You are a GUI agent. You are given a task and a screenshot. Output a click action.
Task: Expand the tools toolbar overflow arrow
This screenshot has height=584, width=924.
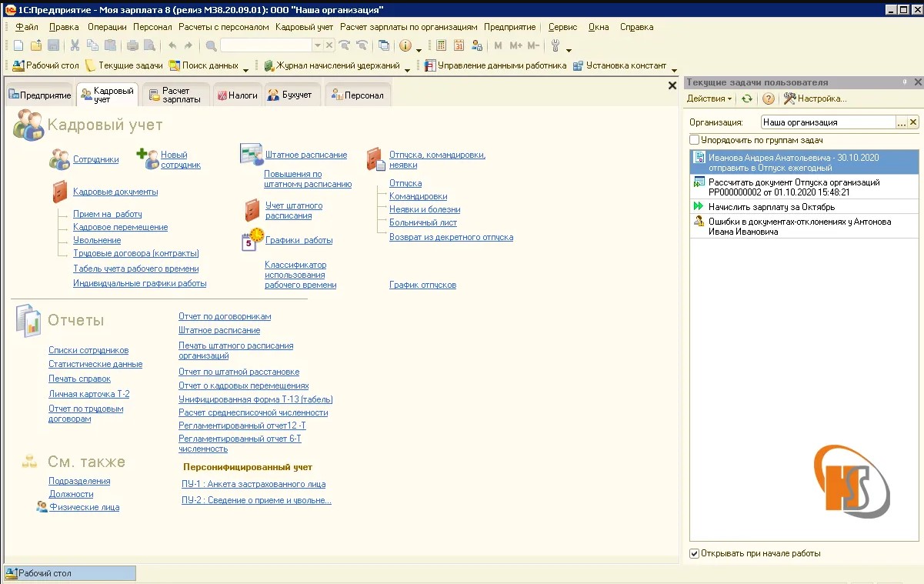[x=569, y=49]
